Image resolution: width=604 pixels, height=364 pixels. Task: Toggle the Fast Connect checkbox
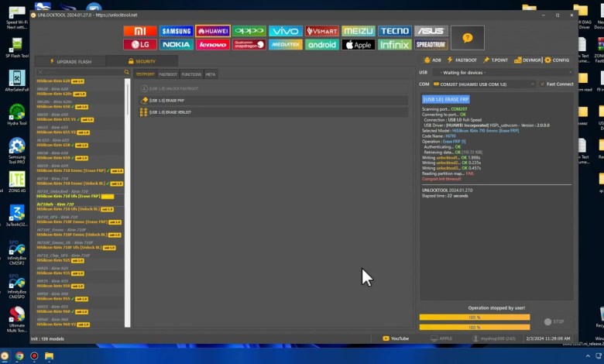542,84
